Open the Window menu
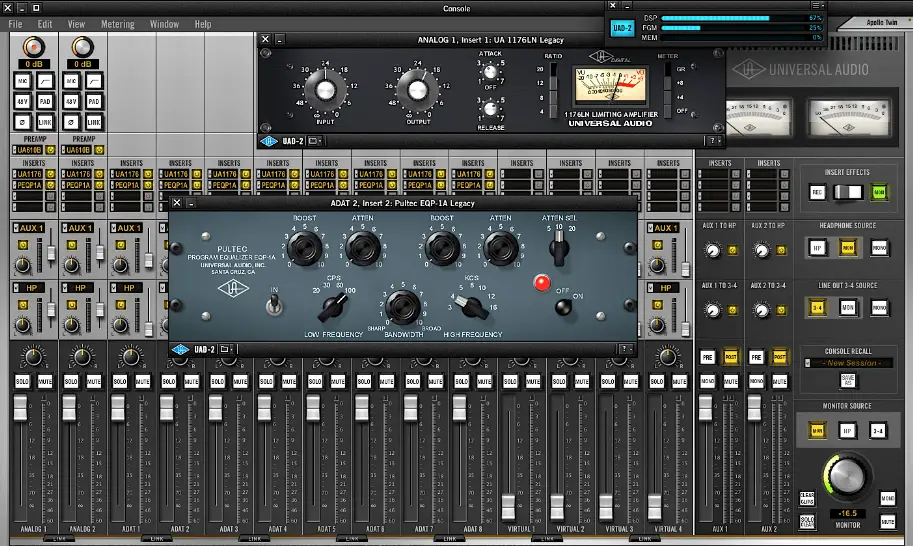 [x=164, y=24]
